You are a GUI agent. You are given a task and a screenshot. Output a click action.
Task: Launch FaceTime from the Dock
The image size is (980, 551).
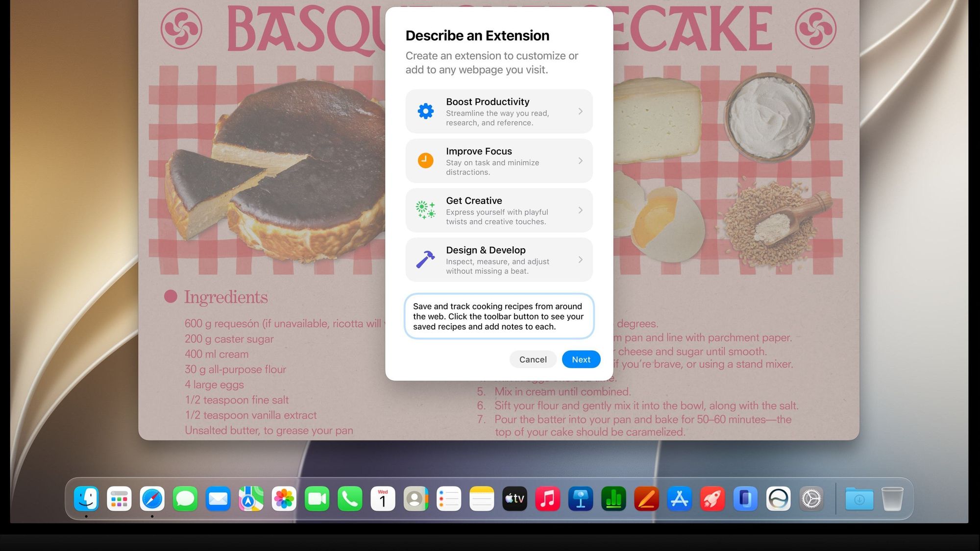317,499
